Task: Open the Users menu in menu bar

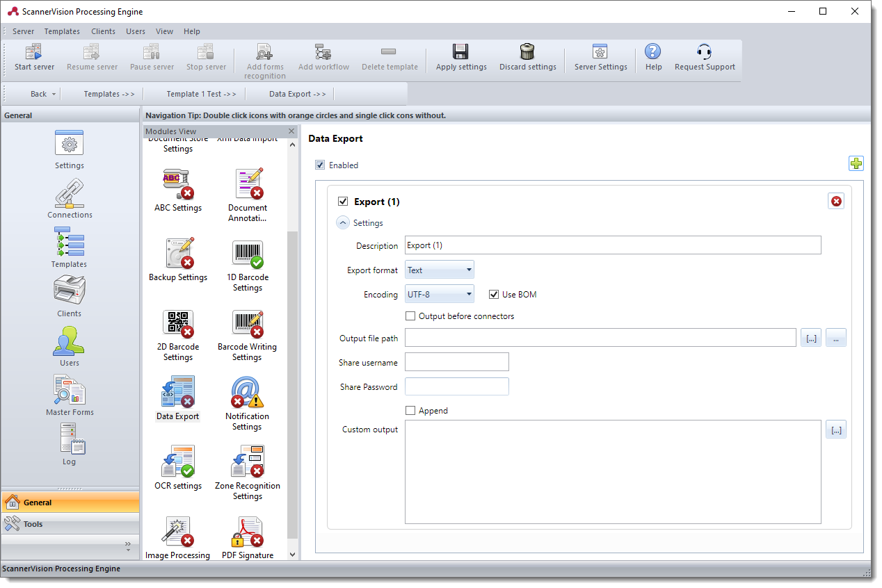Action: pyautogui.click(x=136, y=31)
